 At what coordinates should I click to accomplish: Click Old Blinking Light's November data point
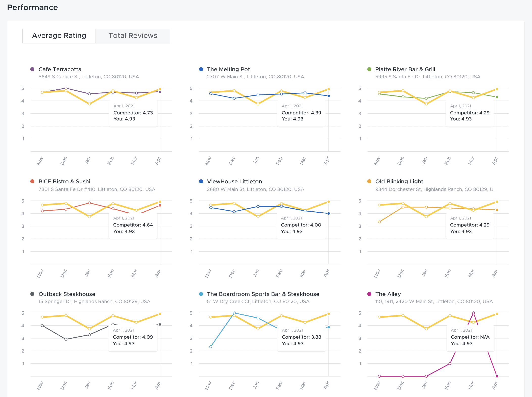tap(379, 222)
